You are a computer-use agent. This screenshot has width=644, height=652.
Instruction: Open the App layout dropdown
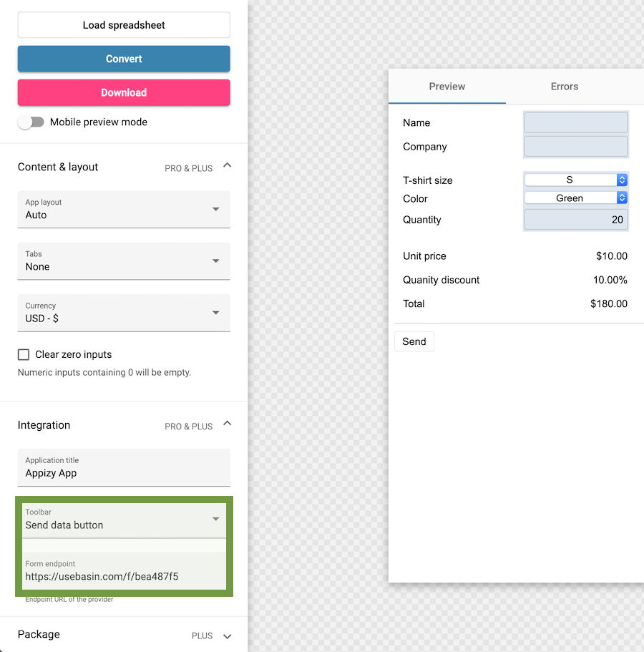point(124,209)
